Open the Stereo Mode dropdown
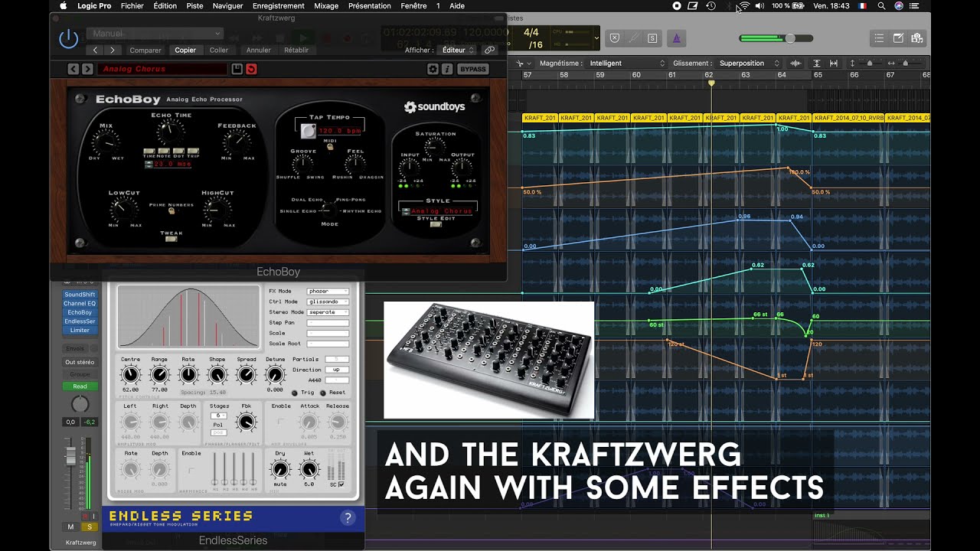The height and width of the screenshot is (551, 980). click(x=328, y=312)
